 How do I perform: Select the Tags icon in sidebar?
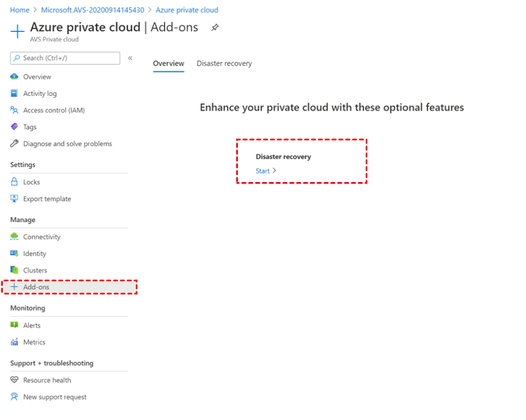[14, 127]
